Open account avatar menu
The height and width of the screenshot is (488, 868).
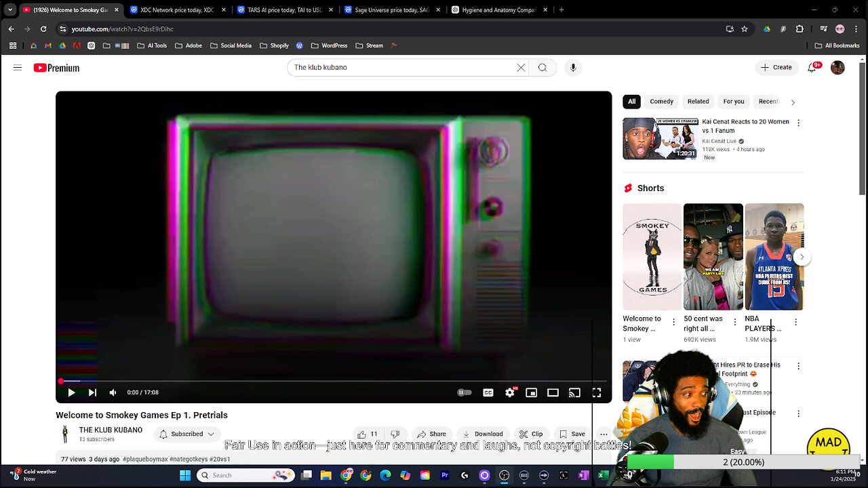pyautogui.click(x=837, y=68)
